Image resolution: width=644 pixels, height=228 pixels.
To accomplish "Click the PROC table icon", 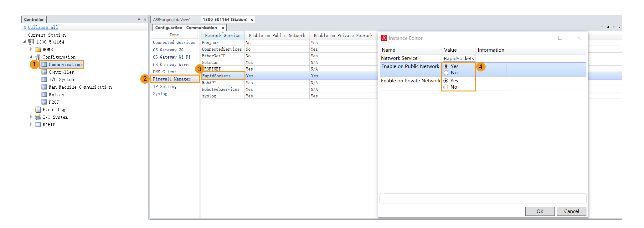I will 44,102.
